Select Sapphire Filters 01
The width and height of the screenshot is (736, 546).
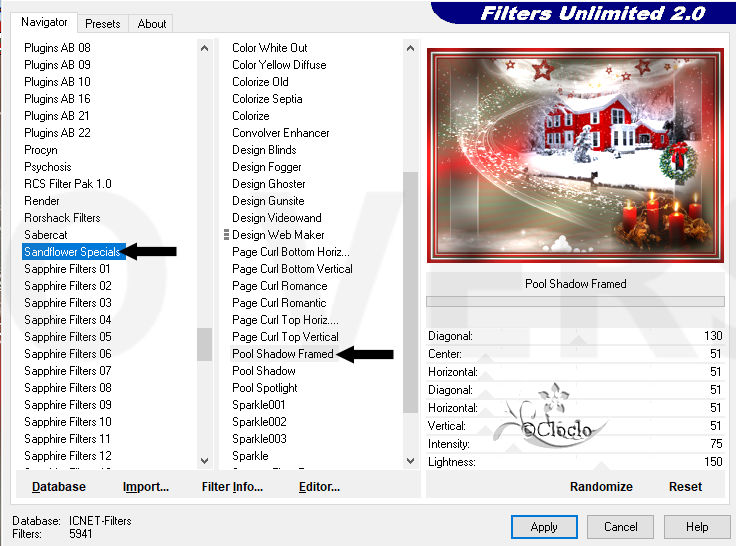[x=67, y=269]
